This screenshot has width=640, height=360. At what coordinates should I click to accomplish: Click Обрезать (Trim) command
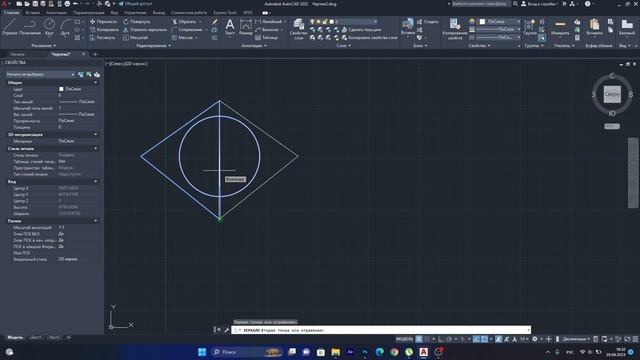coord(184,22)
